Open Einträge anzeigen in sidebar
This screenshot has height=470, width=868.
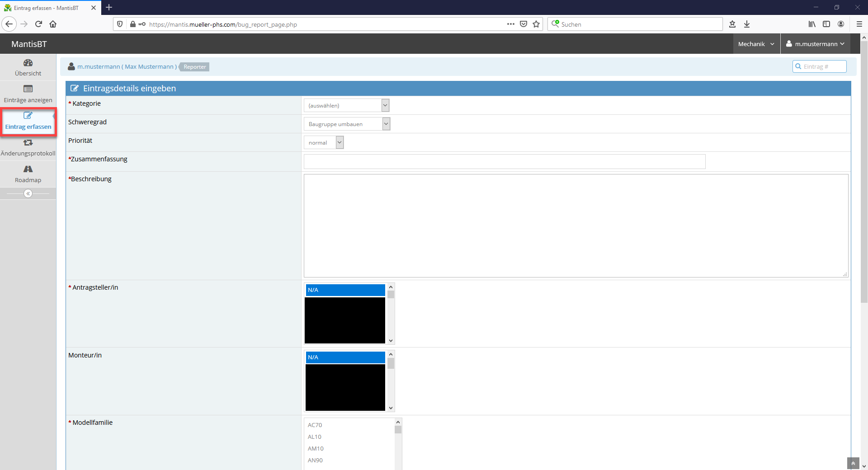coord(28,94)
